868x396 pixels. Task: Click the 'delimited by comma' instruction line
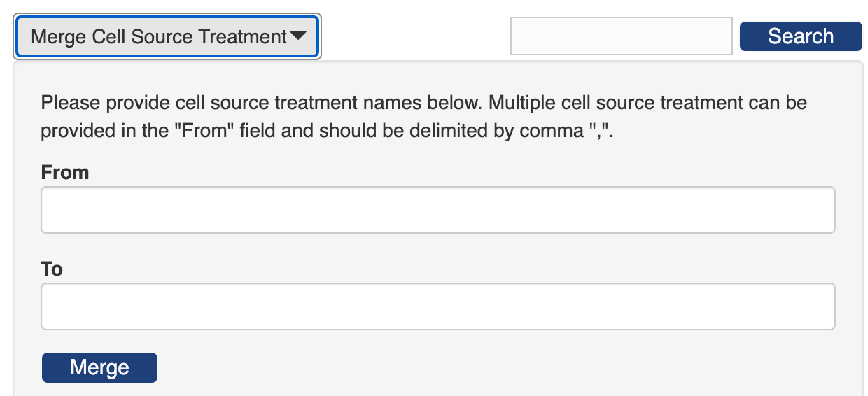point(332,132)
